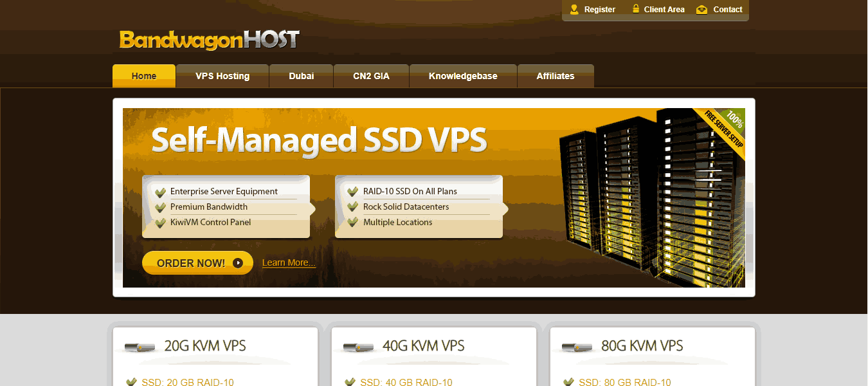This screenshot has width=868, height=386.
Task: Click the Client Area padlock icon
Action: 636,10
